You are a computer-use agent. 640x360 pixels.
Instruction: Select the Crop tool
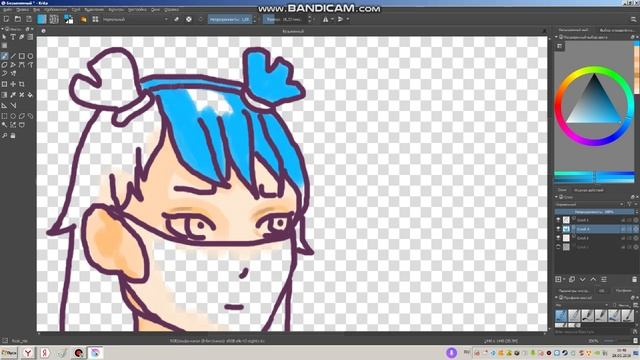tap(22, 84)
